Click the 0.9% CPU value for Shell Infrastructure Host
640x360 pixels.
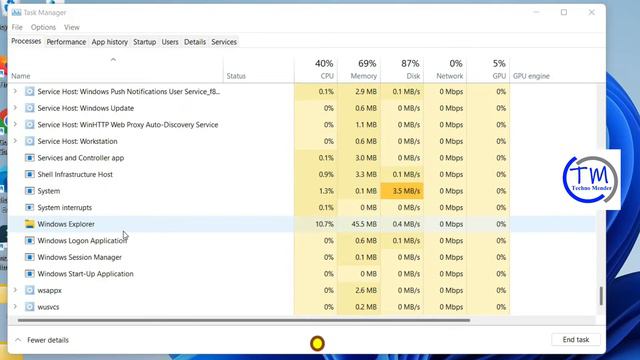(326, 174)
